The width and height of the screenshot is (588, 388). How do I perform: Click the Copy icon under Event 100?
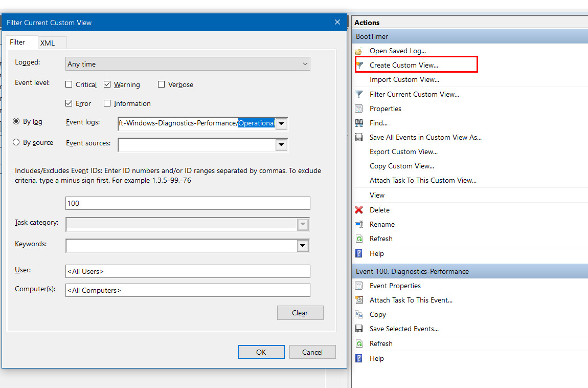point(359,314)
